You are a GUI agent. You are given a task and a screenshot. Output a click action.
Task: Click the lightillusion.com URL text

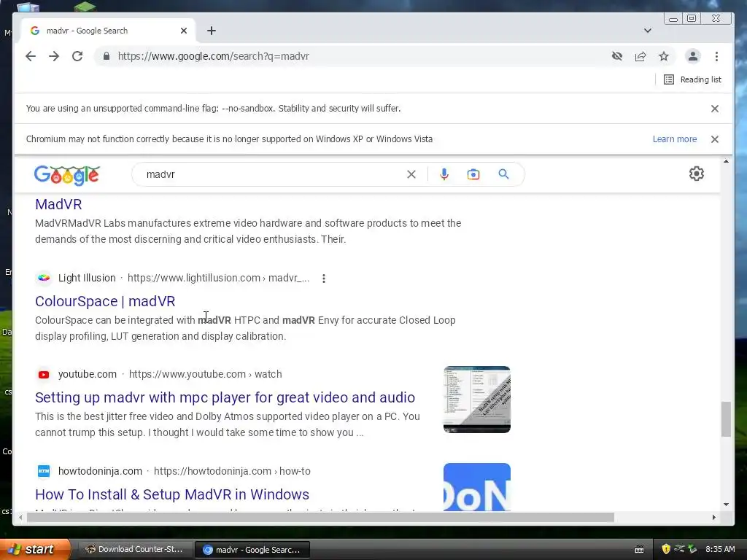pyautogui.click(x=218, y=278)
